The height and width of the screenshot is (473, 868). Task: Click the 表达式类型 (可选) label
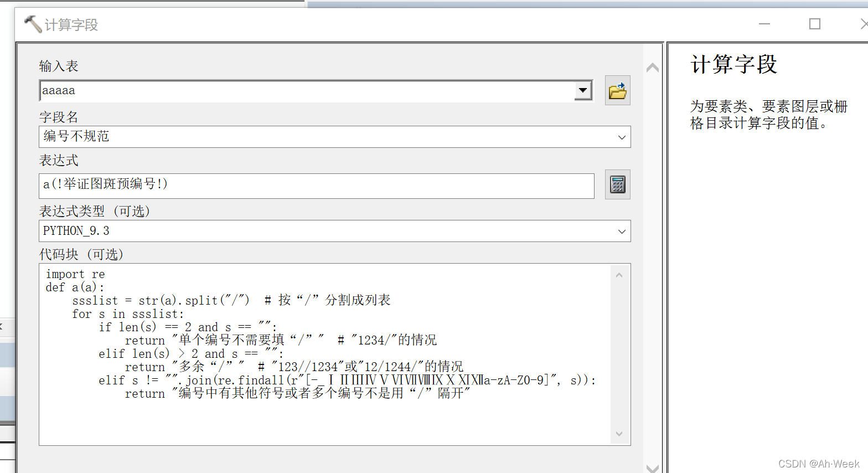click(x=95, y=212)
